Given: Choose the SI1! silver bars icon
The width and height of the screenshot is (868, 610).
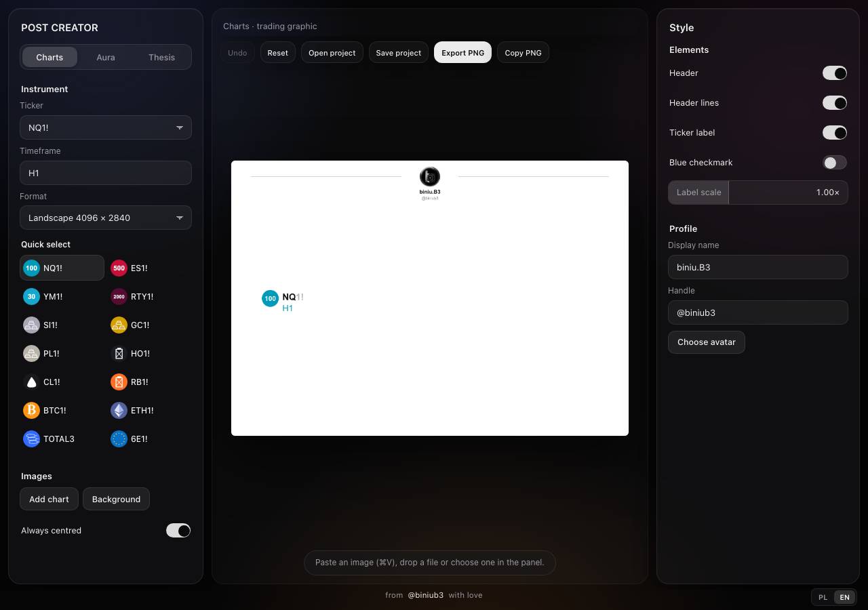Looking at the screenshot, I should click(x=31, y=325).
